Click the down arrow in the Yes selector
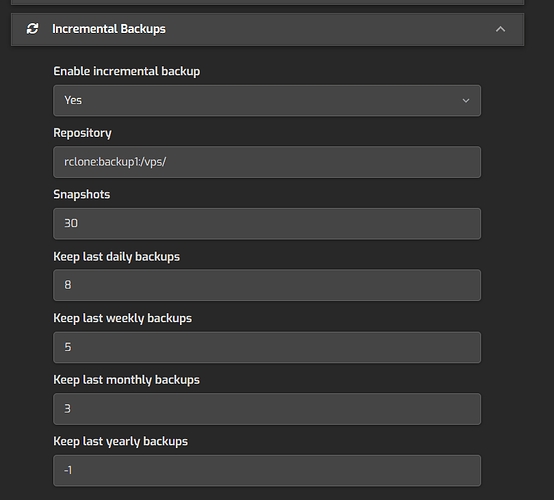 coord(466,101)
